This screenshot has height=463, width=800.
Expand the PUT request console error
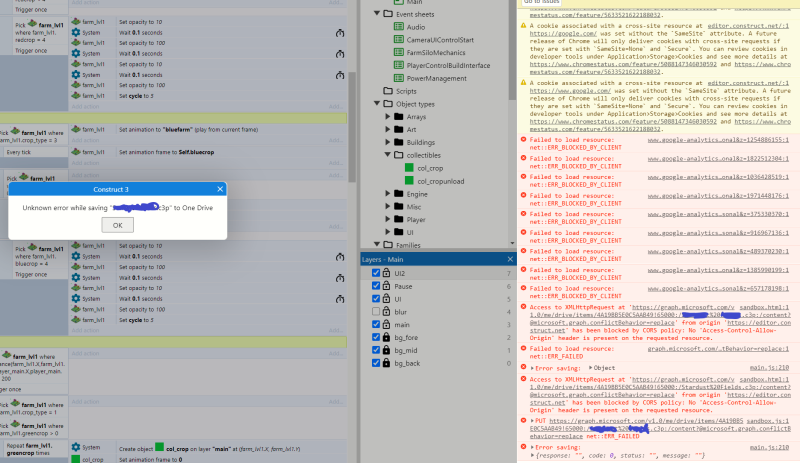tap(532, 421)
